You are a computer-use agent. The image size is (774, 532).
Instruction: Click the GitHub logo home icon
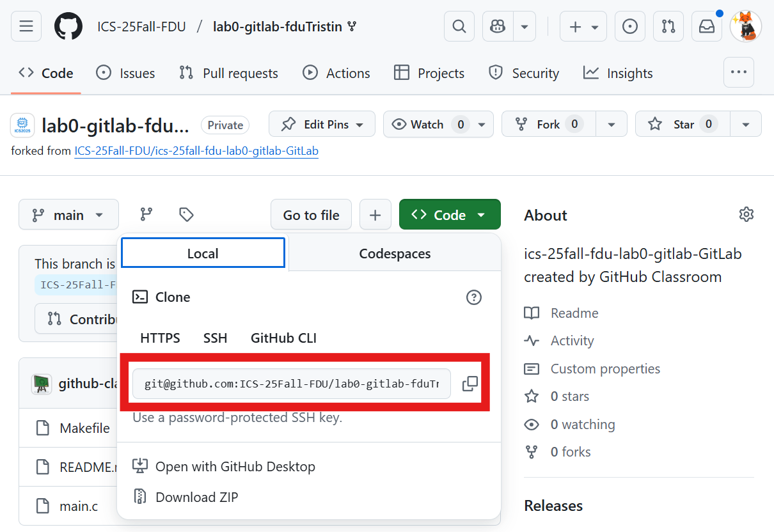click(x=68, y=26)
